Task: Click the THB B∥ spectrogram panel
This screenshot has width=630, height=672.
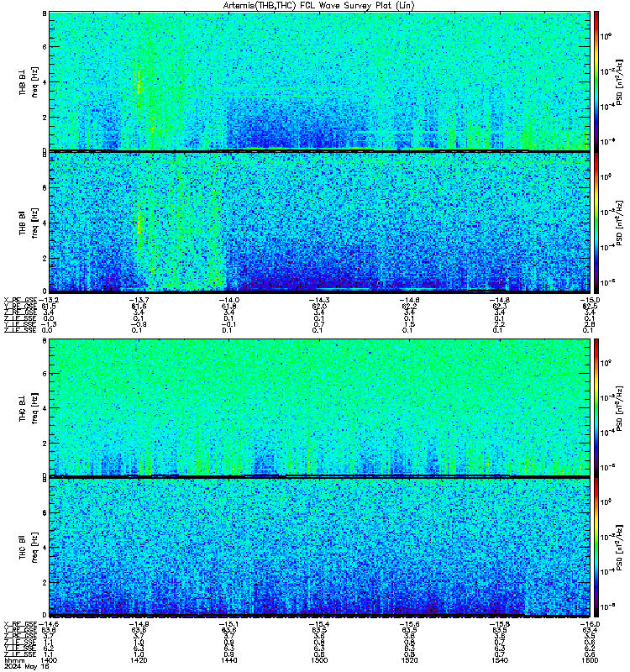Action: coord(320,223)
